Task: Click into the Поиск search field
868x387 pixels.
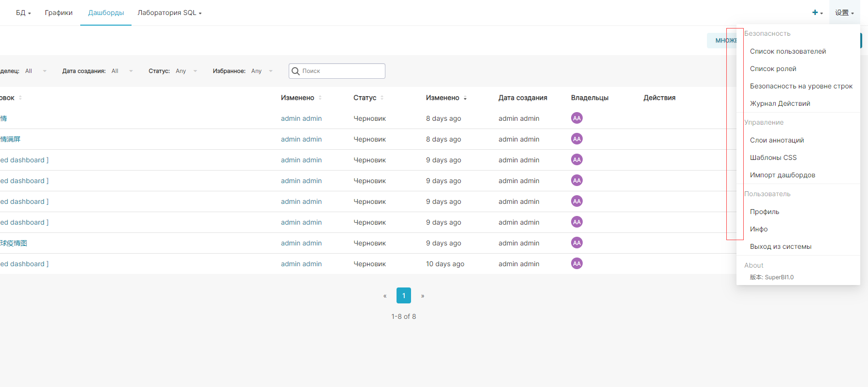Action: point(342,71)
